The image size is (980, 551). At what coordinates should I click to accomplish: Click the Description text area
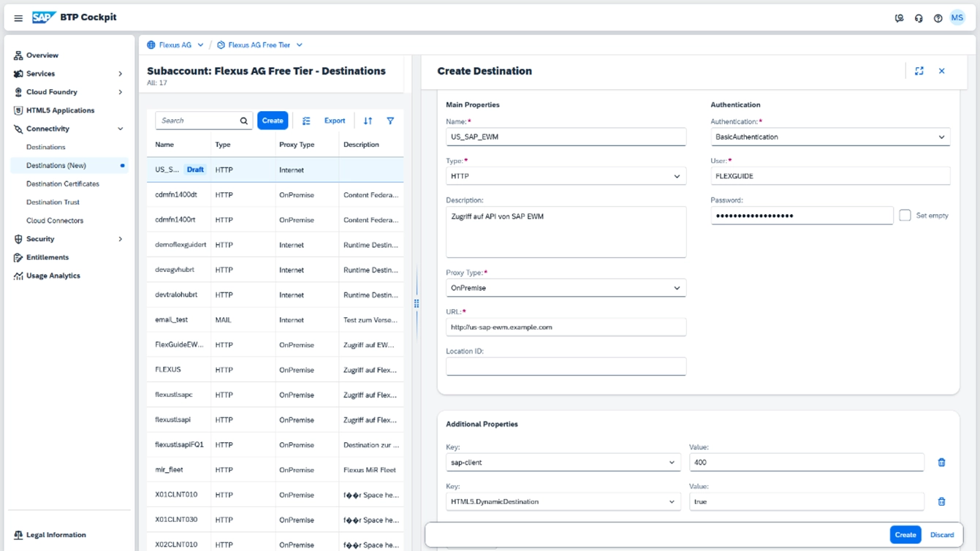(566, 232)
